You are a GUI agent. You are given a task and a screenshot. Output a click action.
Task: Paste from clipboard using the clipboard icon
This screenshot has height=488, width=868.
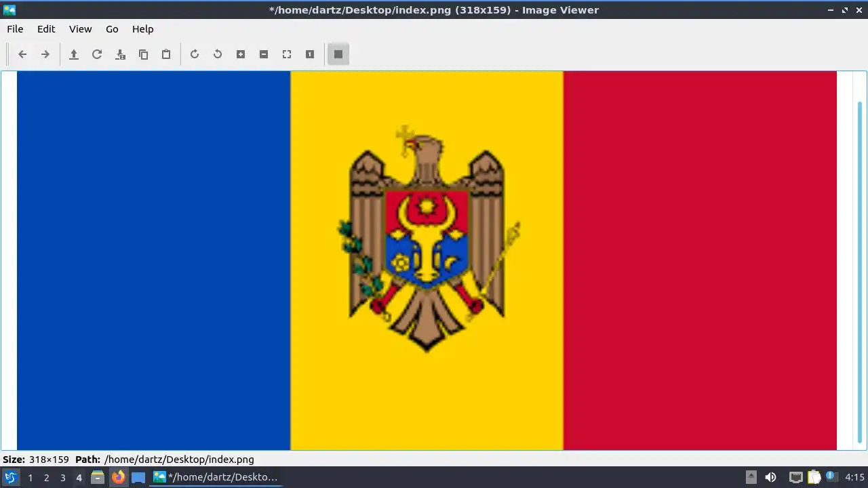pos(166,54)
